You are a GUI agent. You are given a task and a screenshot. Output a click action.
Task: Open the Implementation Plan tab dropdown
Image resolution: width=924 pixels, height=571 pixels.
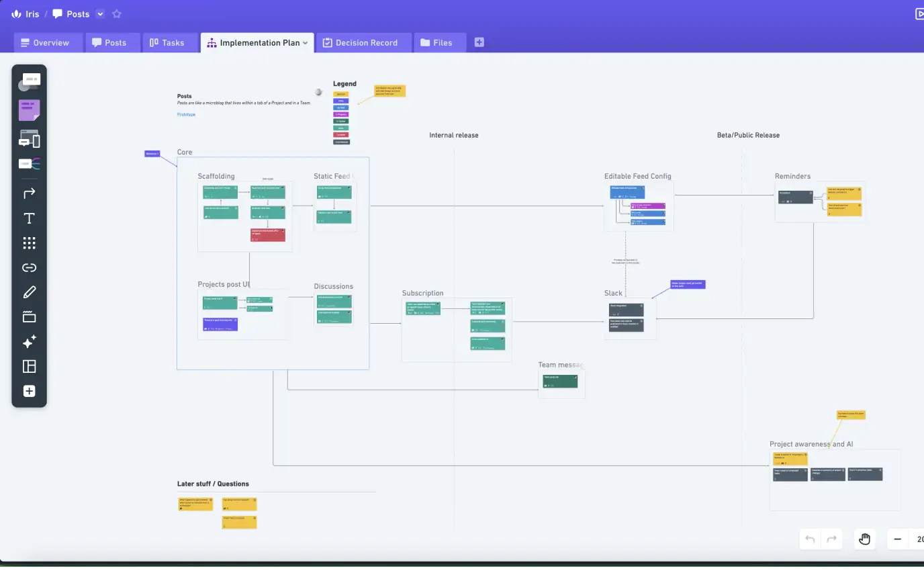(306, 42)
